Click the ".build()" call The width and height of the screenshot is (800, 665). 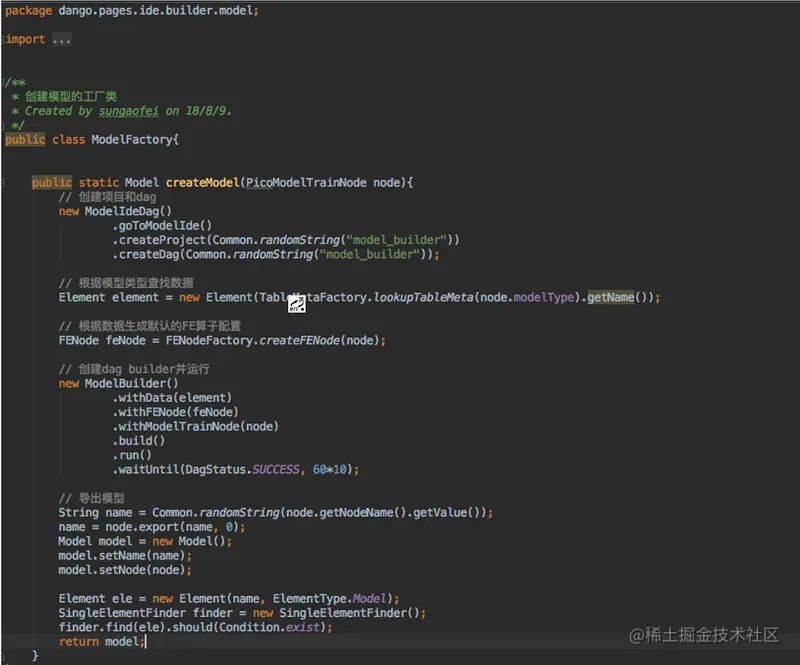tap(139, 440)
